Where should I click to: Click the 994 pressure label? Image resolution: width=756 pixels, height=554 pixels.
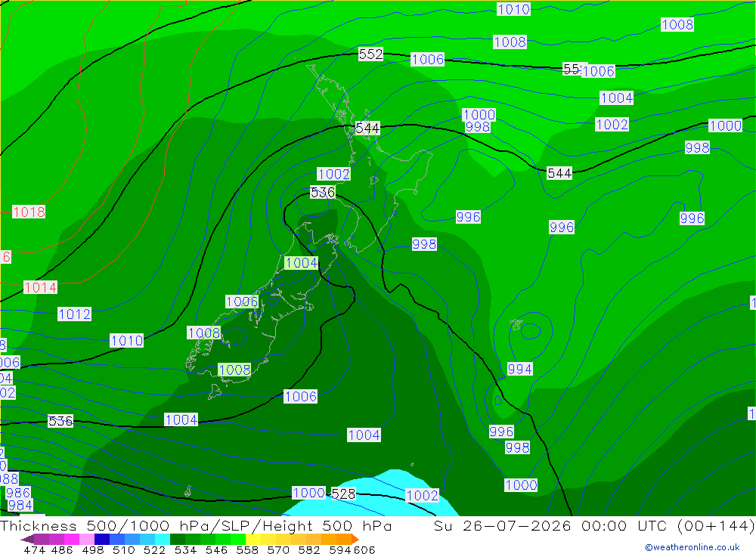pos(520,369)
